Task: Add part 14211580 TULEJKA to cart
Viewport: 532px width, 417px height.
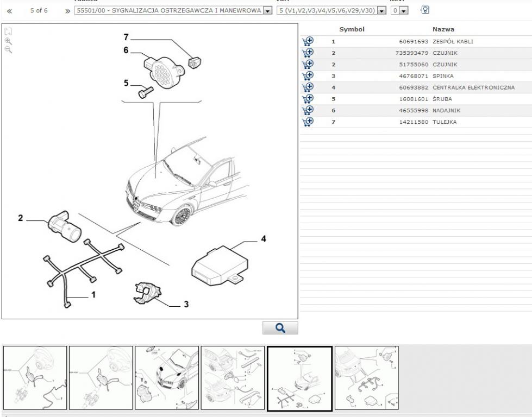Action: (x=308, y=122)
